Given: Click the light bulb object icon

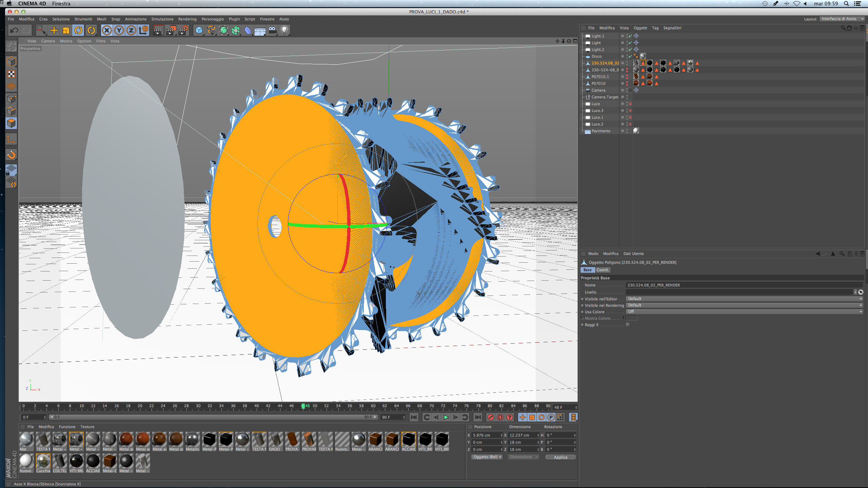Looking at the screenshot, I should click(284, 30).
